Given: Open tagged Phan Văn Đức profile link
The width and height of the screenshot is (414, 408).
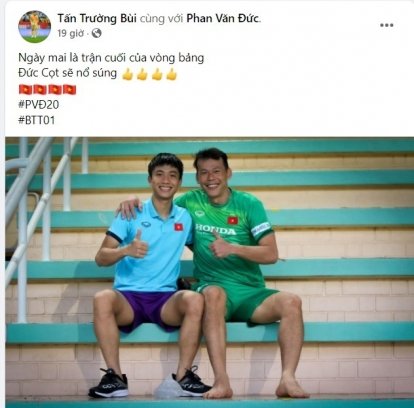Looking at the screenshot, I should (223, 18).
